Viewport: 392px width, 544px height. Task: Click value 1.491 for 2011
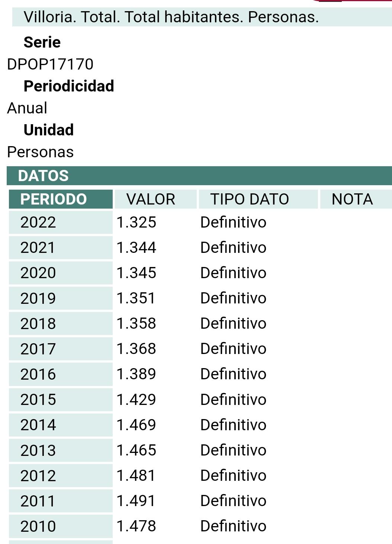136,501
